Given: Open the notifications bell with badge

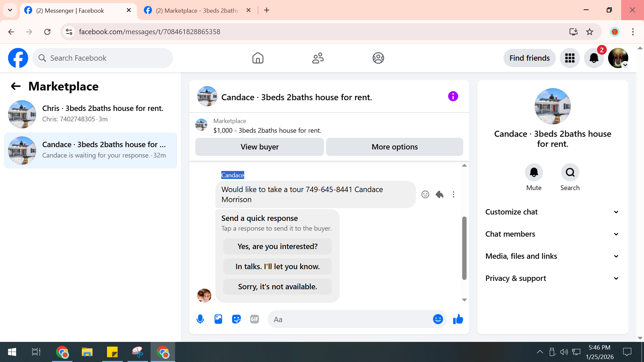Looking at the screenshot, I should pyautogui.click(x=594, y=58).
